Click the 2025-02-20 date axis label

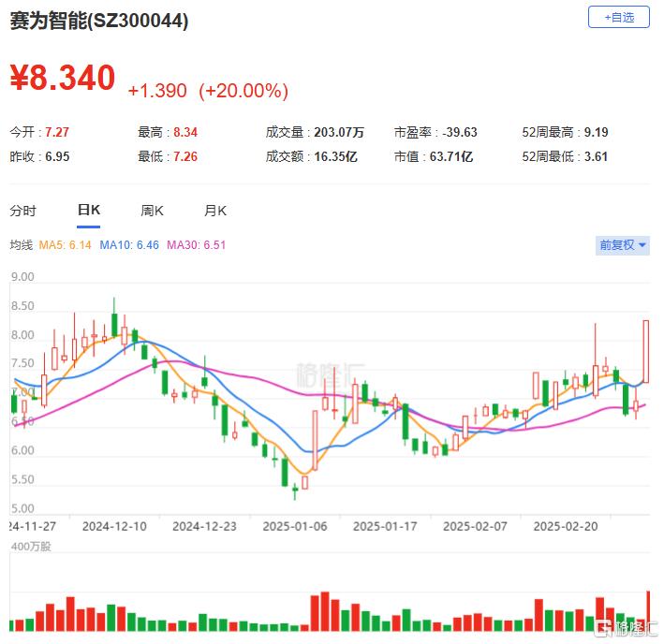566,526
